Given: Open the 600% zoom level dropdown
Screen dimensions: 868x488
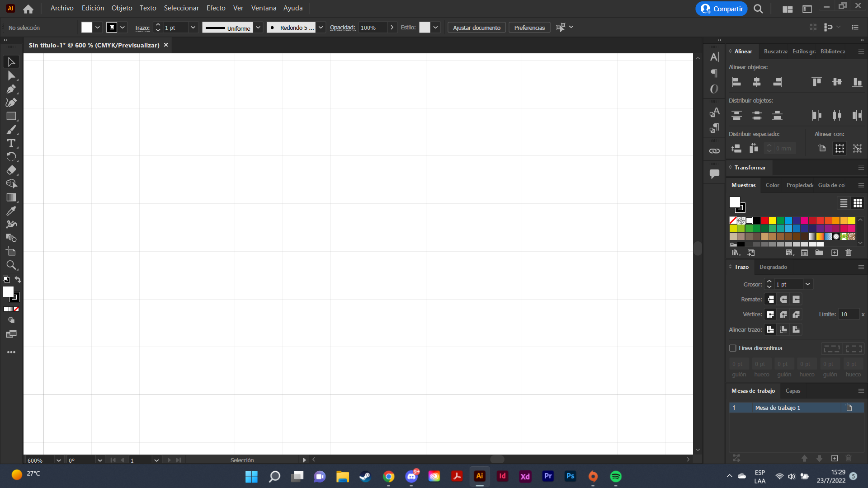Looking at the screenshot, I should tap(58, 460).
